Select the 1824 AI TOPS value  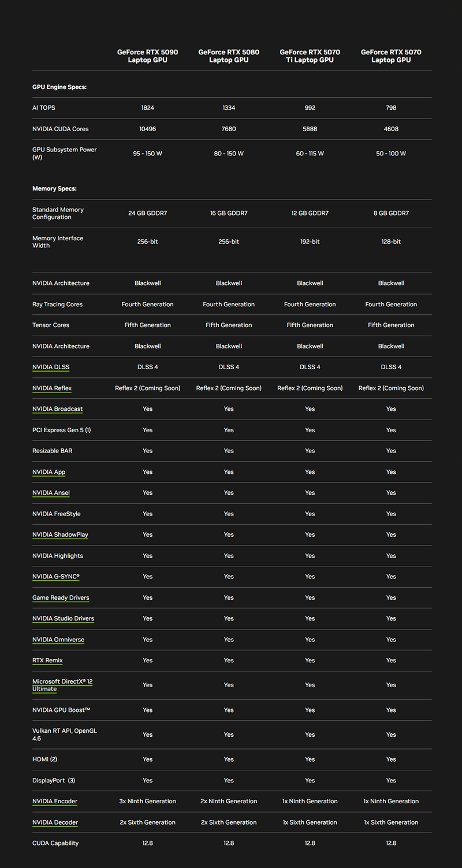(148, 107)
